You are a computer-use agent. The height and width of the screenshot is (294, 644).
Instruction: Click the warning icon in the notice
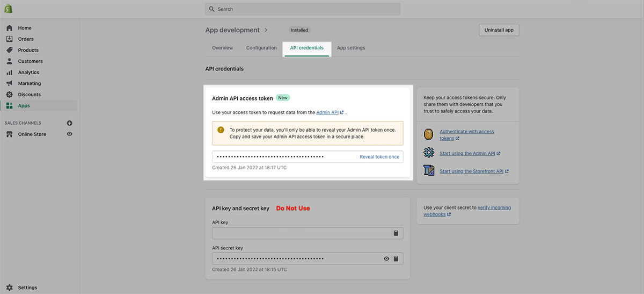point(221,130)
